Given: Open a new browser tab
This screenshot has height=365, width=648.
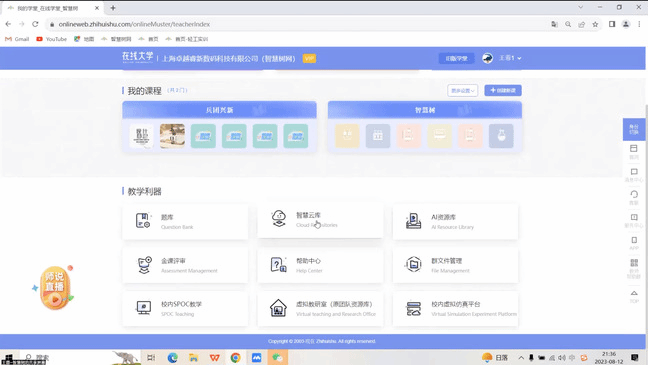Looking at the screenshot, I should coord(113,8).
